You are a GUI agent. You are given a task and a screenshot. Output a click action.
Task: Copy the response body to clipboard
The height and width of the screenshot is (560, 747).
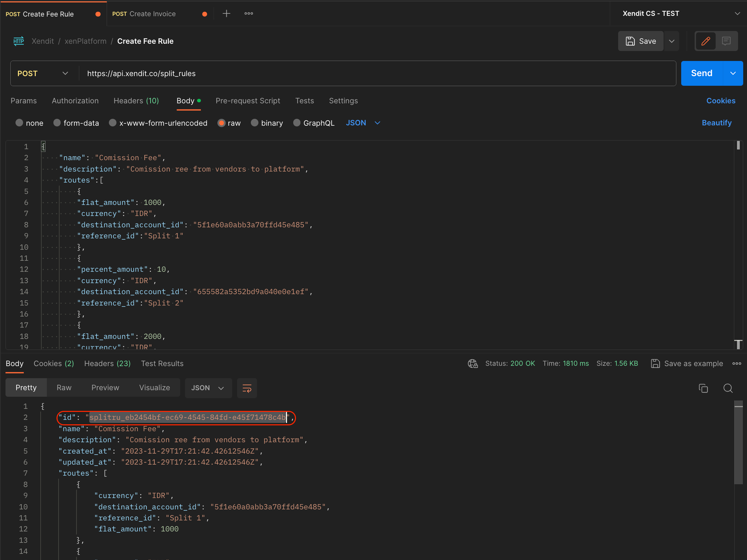[703, 388]
